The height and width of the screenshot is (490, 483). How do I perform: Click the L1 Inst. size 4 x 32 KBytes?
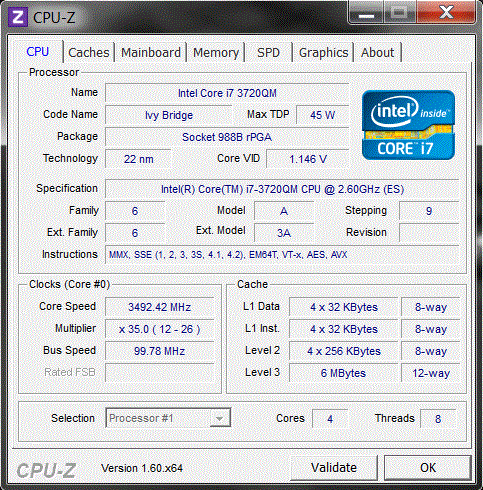pos(344,329)
